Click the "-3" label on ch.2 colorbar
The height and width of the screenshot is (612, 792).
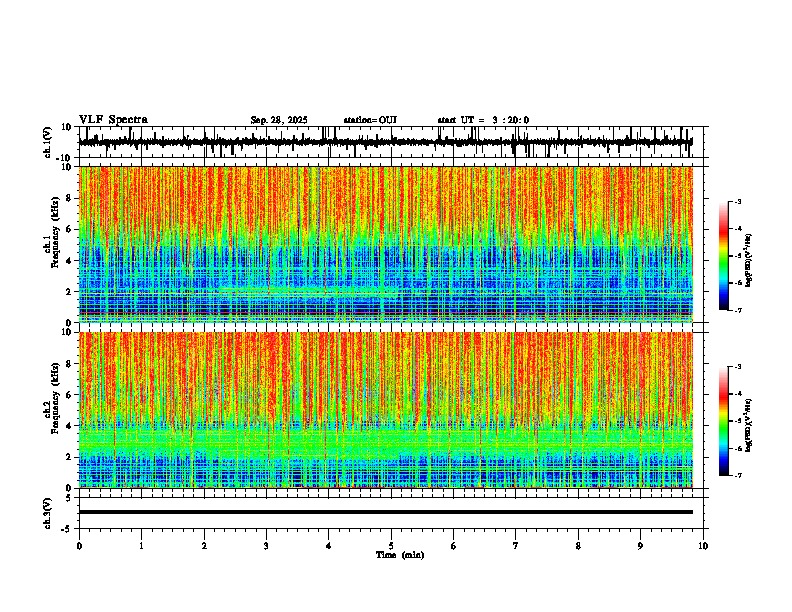point(738,367)
